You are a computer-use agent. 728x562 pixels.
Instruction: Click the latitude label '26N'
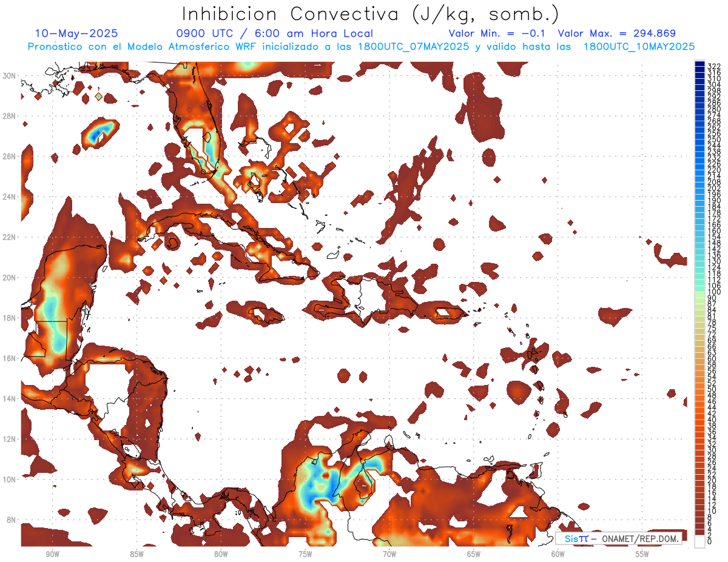(10, 156)
